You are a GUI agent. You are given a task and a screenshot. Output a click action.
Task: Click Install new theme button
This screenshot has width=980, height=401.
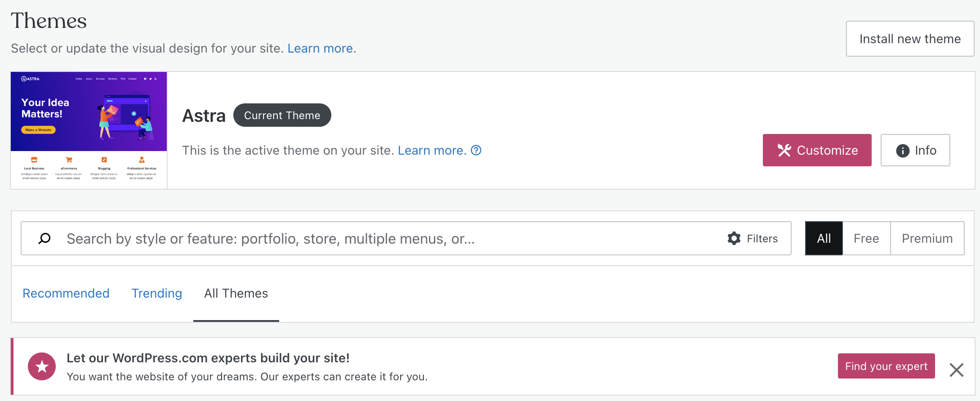tap(910, 39)
